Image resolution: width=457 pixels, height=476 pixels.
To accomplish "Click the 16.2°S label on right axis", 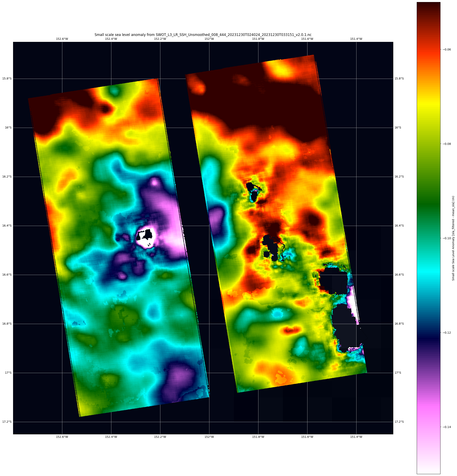I will point(399,177).
